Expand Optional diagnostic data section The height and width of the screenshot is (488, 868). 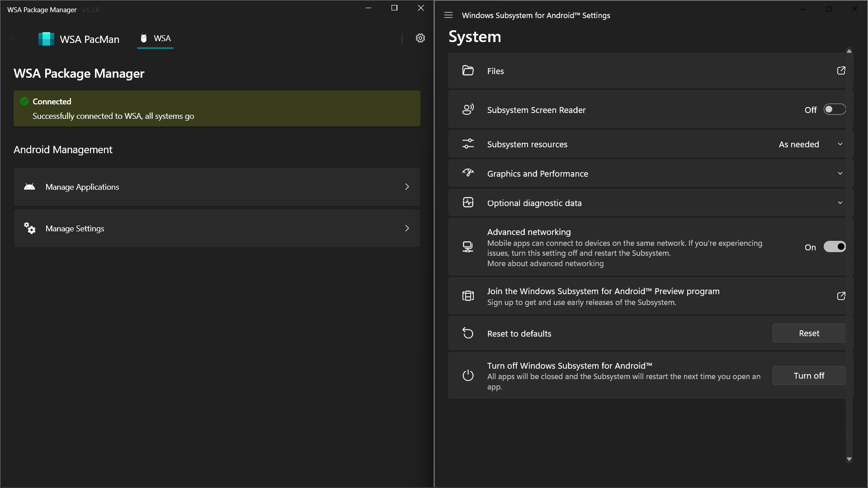click(840, 203)
